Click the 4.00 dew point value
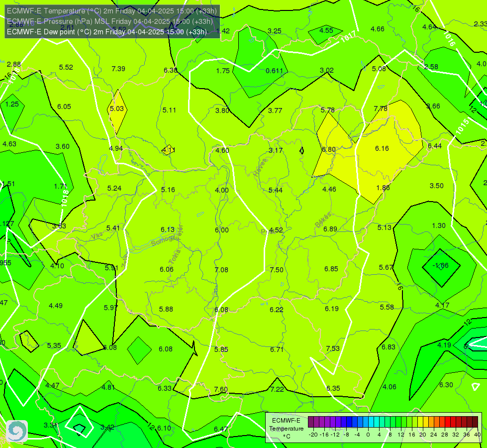The width and height of the screenshot is (487, 448). 222,190
